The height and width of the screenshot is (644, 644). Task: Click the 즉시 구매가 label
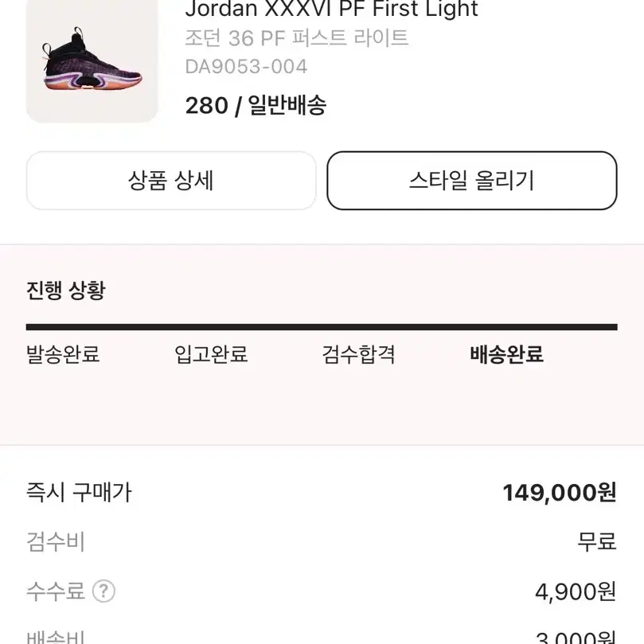(79, 492)
